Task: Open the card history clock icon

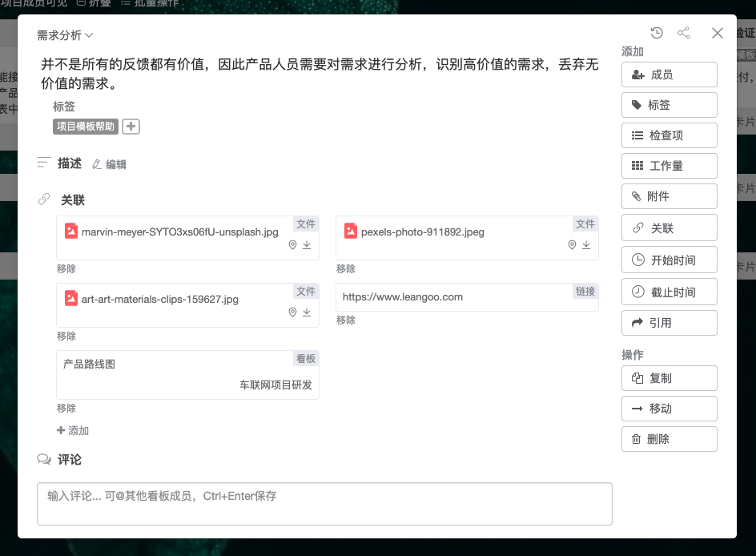Action: click(x=657, y=33)
